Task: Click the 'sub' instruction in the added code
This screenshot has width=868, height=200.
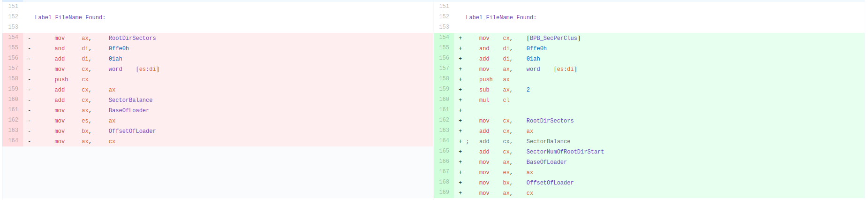Action: coord(484,90)
